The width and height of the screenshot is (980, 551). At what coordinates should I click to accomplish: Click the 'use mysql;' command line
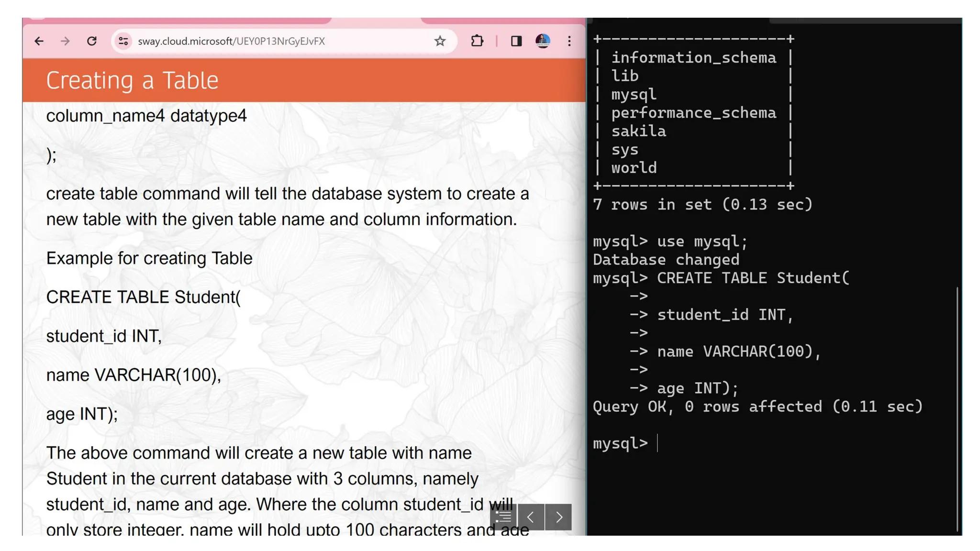point(701,242)
